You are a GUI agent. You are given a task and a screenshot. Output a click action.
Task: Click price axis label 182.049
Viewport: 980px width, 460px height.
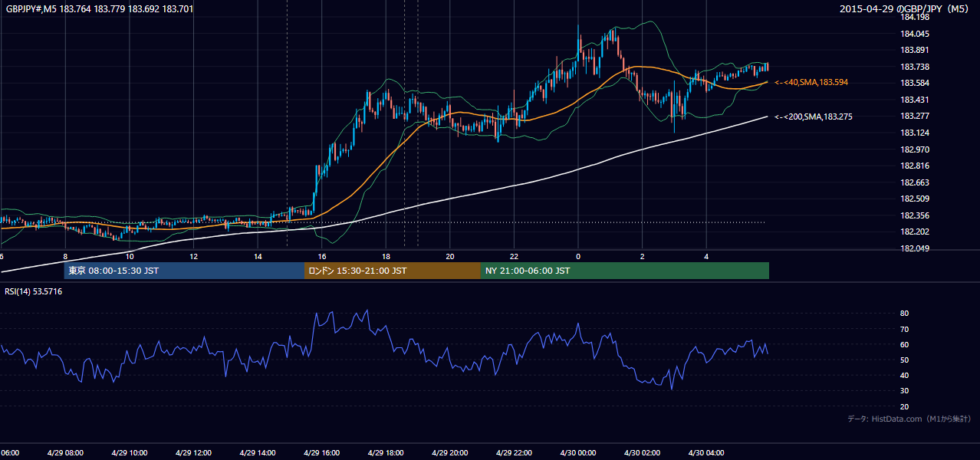(x=915, y=248)
